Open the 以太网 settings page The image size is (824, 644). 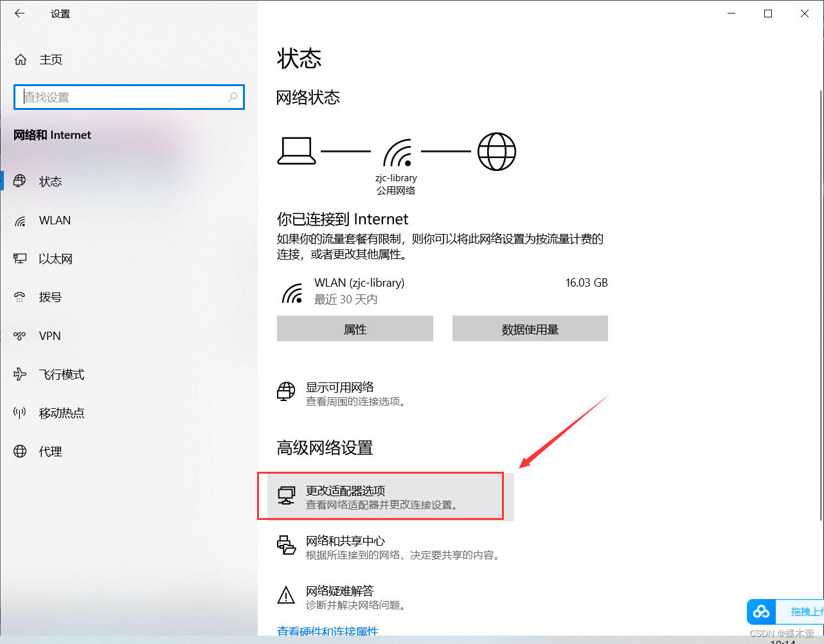pyautogui.click(x=129, y=259)
